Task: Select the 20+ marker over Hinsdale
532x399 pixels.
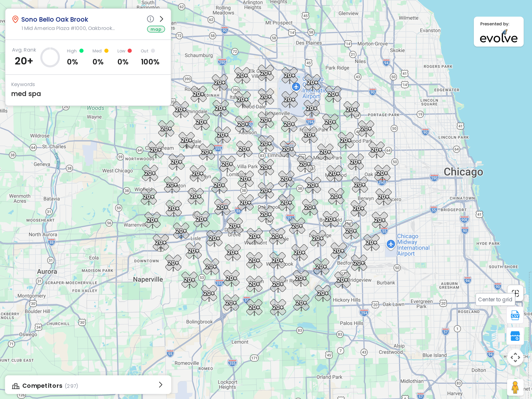Action: tap(277, 236)
